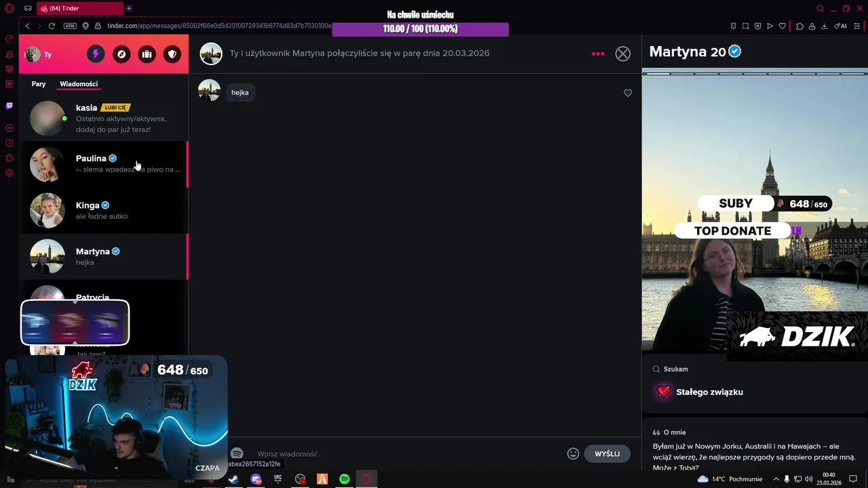Open Epic Games Launcher from the taskbar
This screenshot has width=868, height=488.
pos(278,479)
